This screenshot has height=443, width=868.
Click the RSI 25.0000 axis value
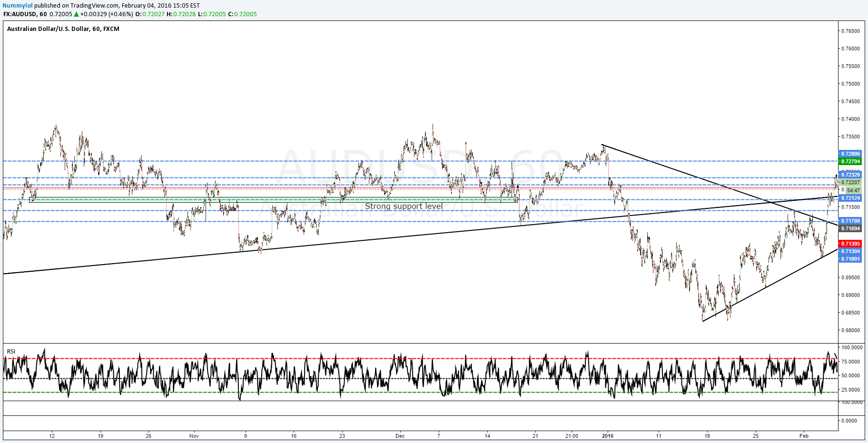[x=850, y=390]
